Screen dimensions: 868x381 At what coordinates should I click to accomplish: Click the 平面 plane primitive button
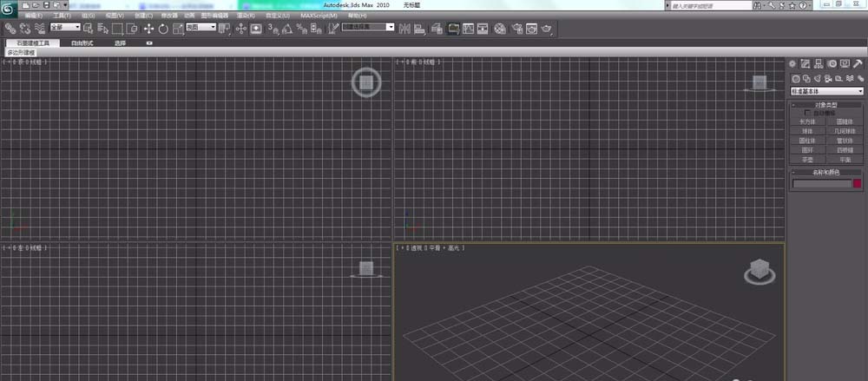[x=845, y=159]
